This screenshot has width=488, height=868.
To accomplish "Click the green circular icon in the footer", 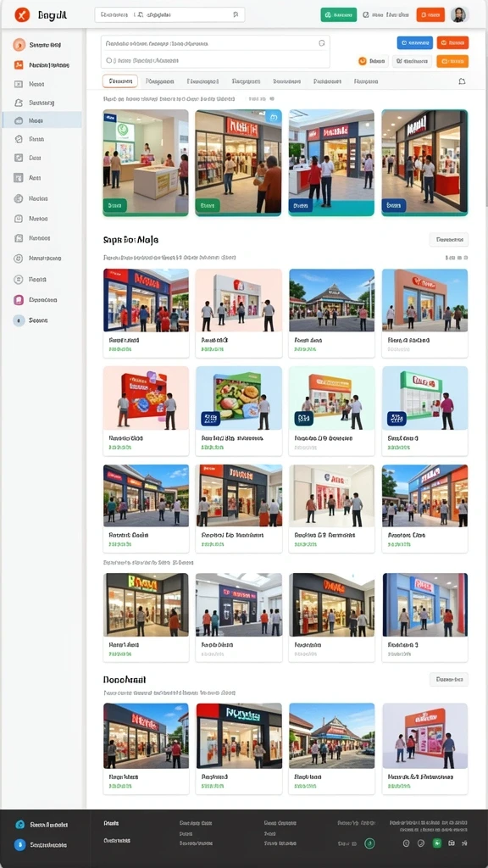I will point(369,843).
